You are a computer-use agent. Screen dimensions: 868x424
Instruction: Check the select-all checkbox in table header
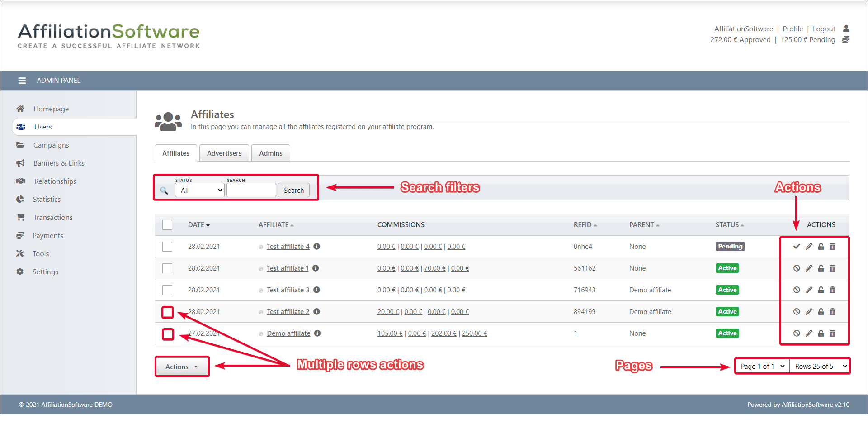point(167,225)
